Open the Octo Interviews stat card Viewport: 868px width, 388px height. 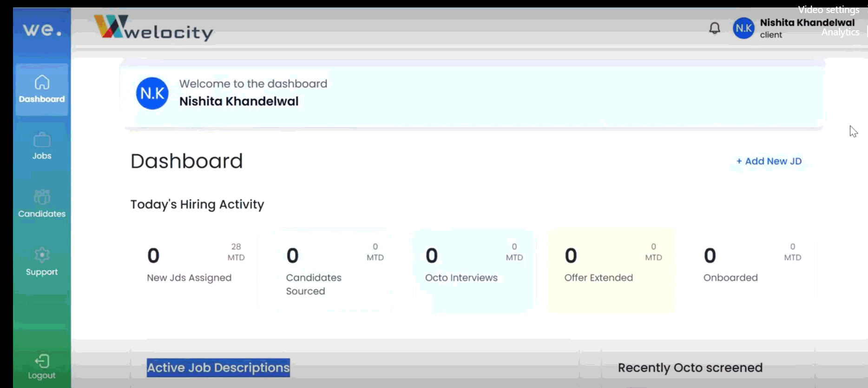click(473, 270)
